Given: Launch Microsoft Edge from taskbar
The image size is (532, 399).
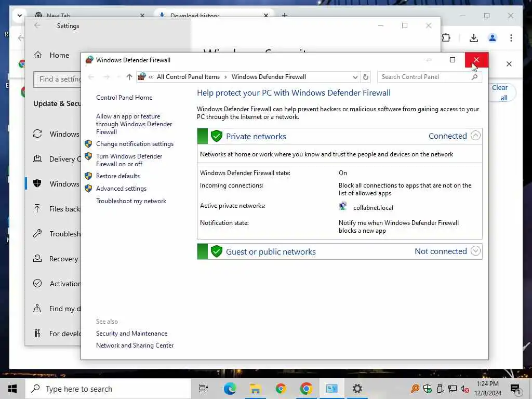Looking at the screenshot, I should pyautogui.click(x=230, y=389).
